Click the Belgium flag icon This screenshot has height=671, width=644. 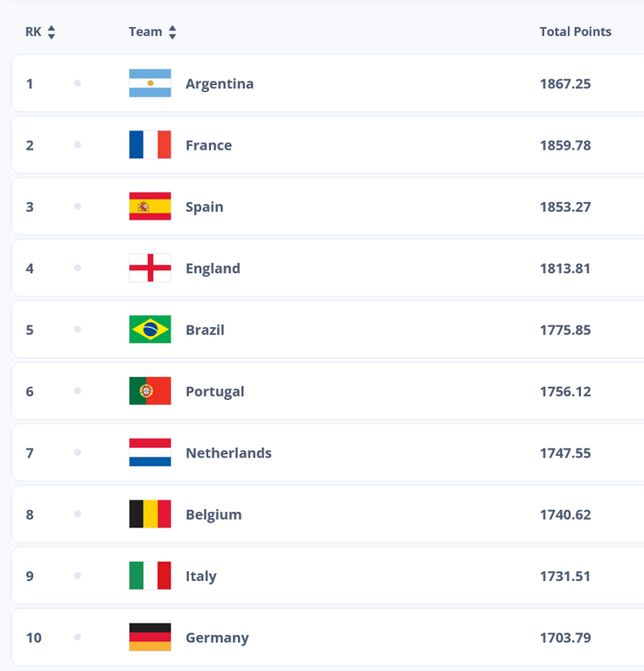point(150,514)
